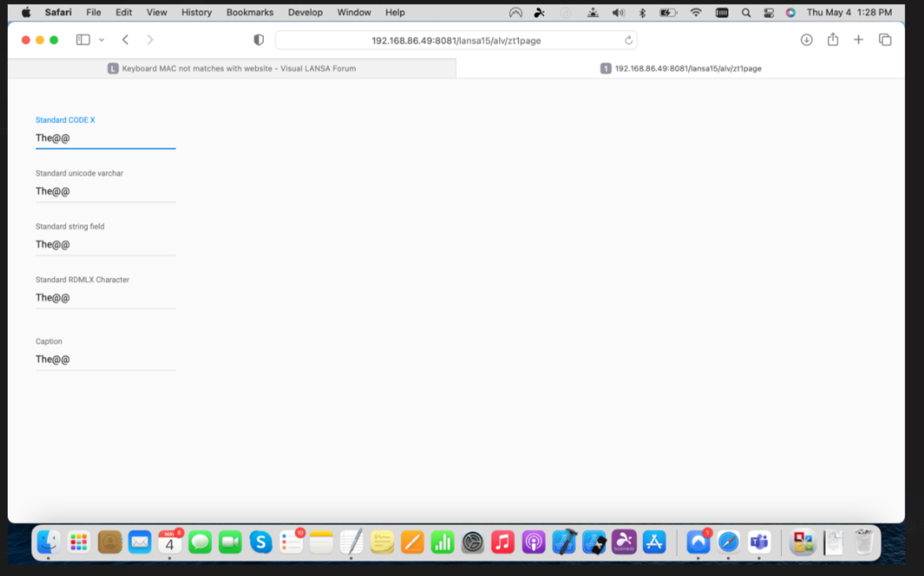
Task: Click the Bluetooth icon in the menu bar
Action: pyautogui.click(x=644, y=12)
